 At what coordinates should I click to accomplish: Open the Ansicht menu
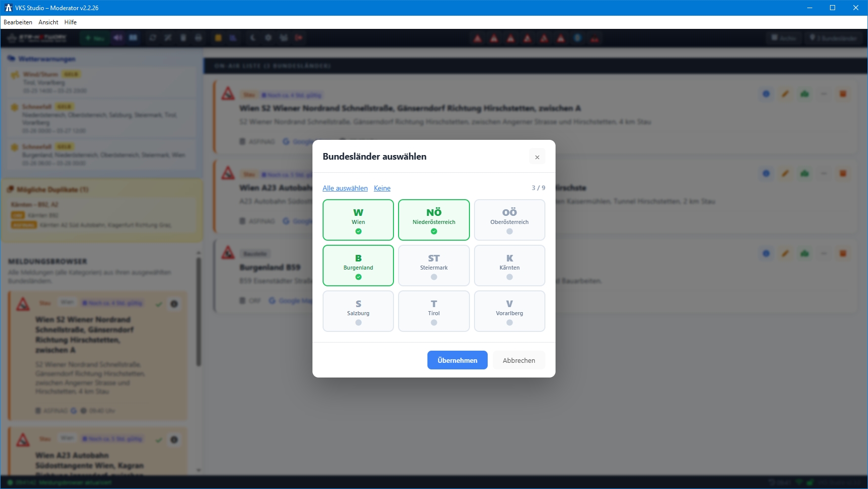[x=48, y=22]
